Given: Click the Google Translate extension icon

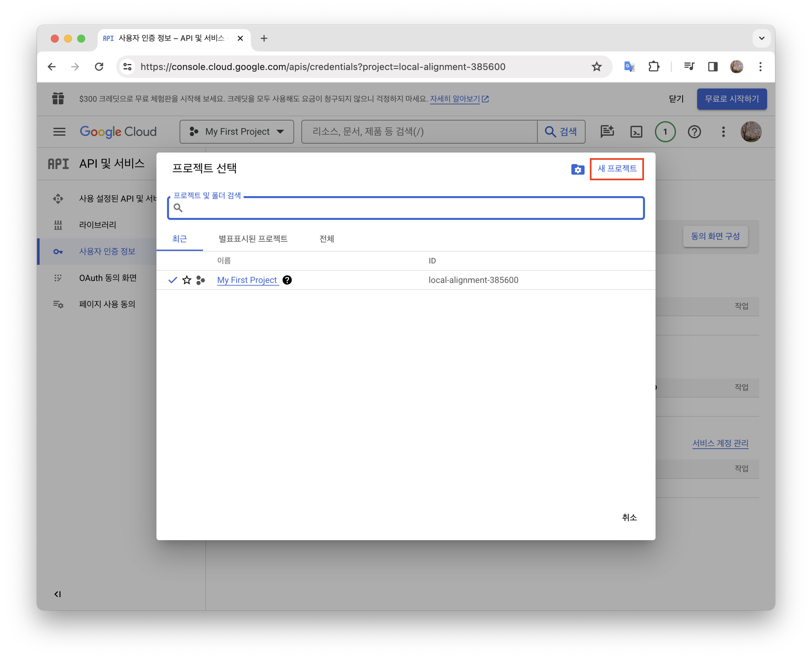Looking at the screenshot, I should click(x=629, y=67).
